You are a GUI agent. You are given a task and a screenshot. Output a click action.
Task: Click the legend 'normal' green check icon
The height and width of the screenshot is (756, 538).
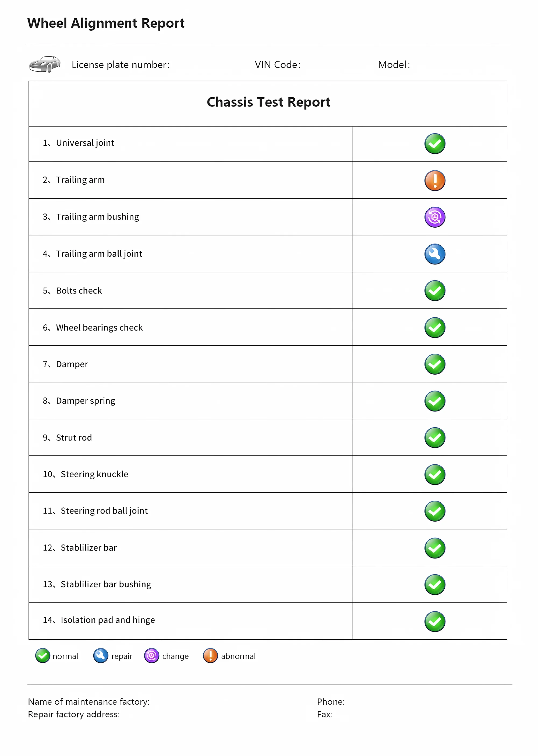point(43,655)
